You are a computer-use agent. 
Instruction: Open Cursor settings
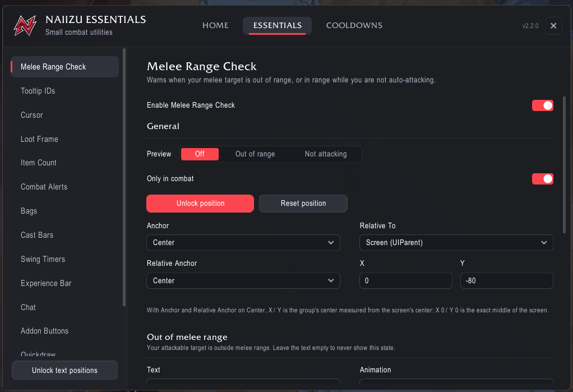pos(64,115)
